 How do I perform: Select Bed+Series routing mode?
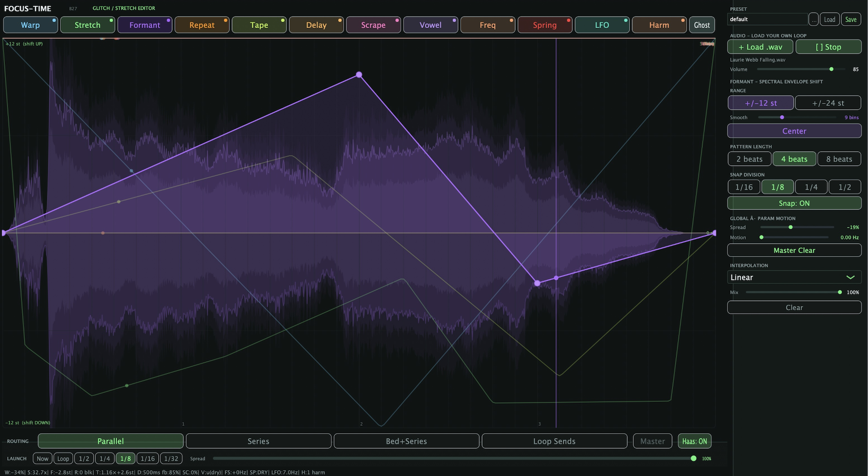coord(406,441)
